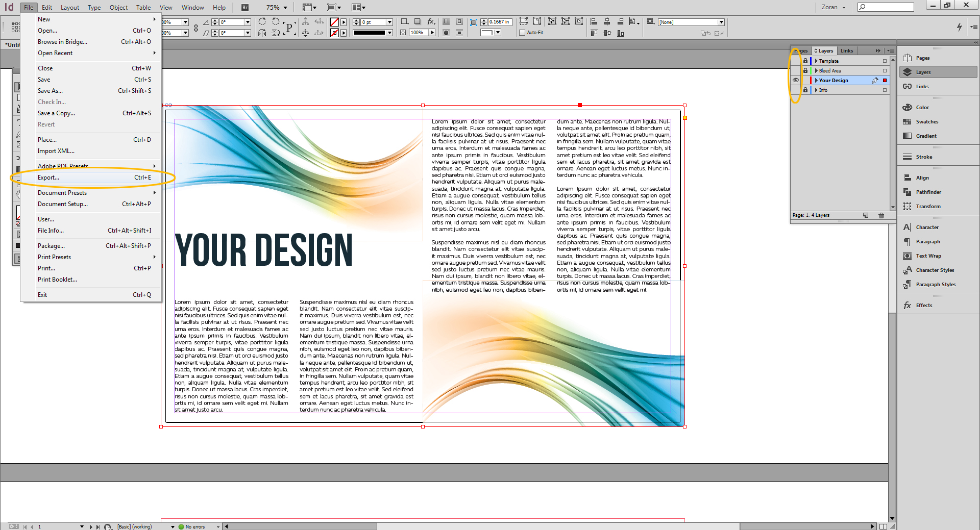Switch to the Links tab
Image resolution: width=980 pixels, height=530 pixels.
847,51
